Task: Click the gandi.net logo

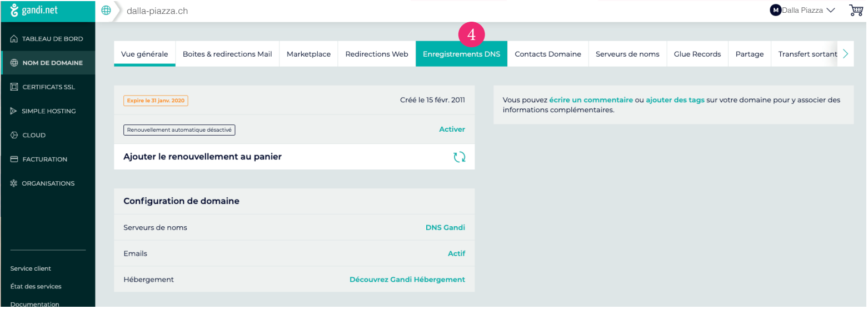Action: pos(34,11)
